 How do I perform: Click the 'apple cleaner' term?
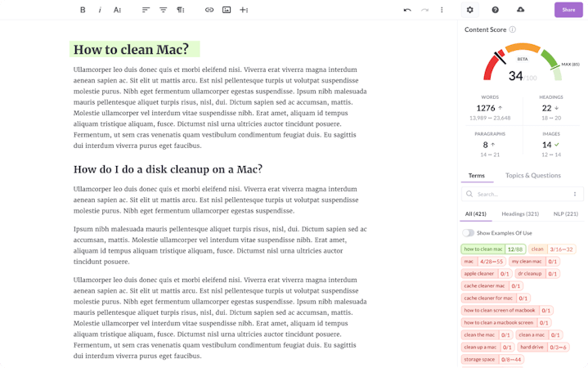pos(487,274)
